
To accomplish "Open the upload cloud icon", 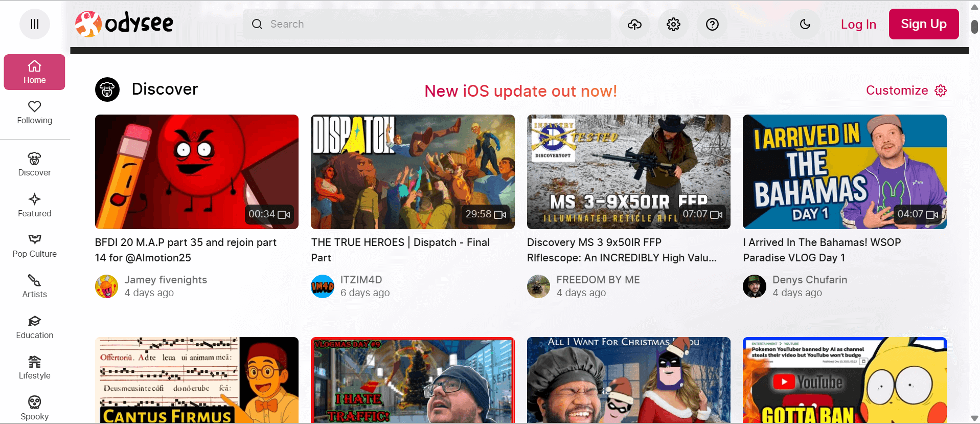I will tap(634, 24).
